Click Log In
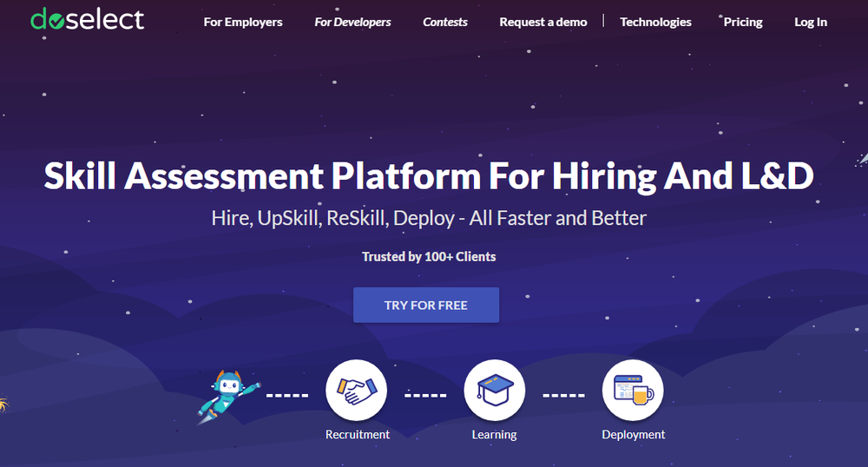 [x=811, y=22]
